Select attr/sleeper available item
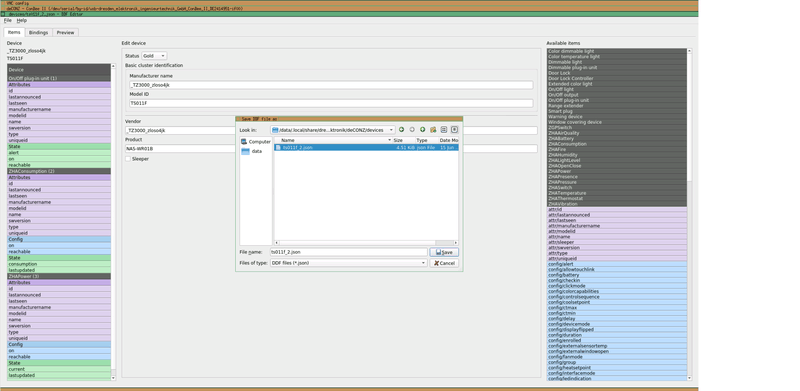This screenshot has height=391, width=800. click(617, 242)
